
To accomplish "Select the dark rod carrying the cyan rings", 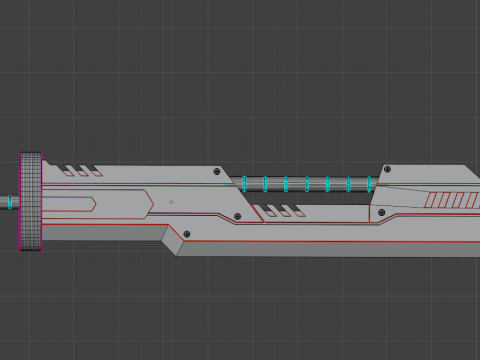I will (305, 184).
